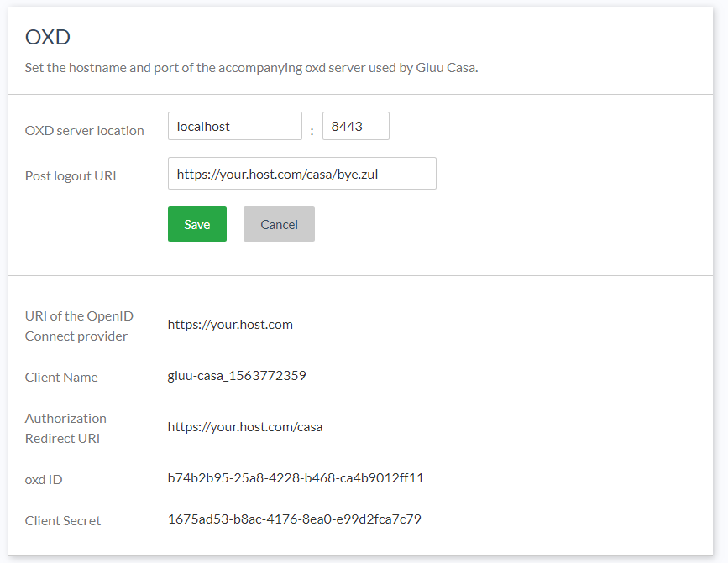Click the Post logout URI label
728x563 pixels.
[71, 175]
